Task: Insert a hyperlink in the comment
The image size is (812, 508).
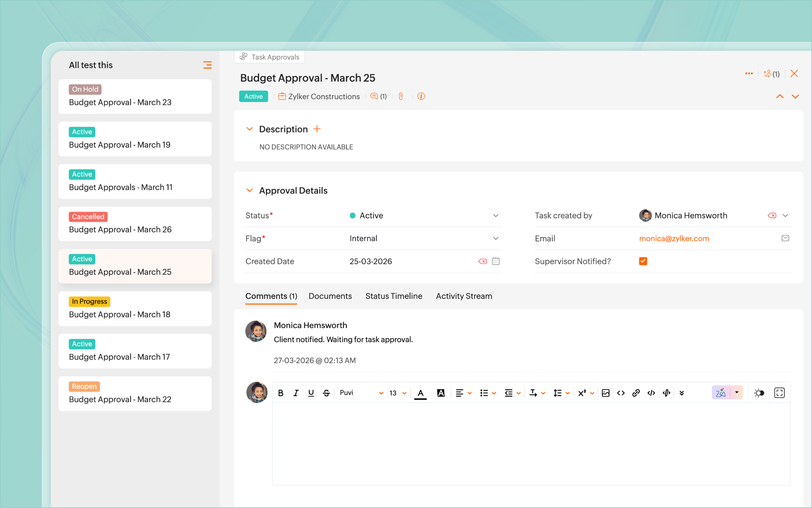Action: coord(636,393)
